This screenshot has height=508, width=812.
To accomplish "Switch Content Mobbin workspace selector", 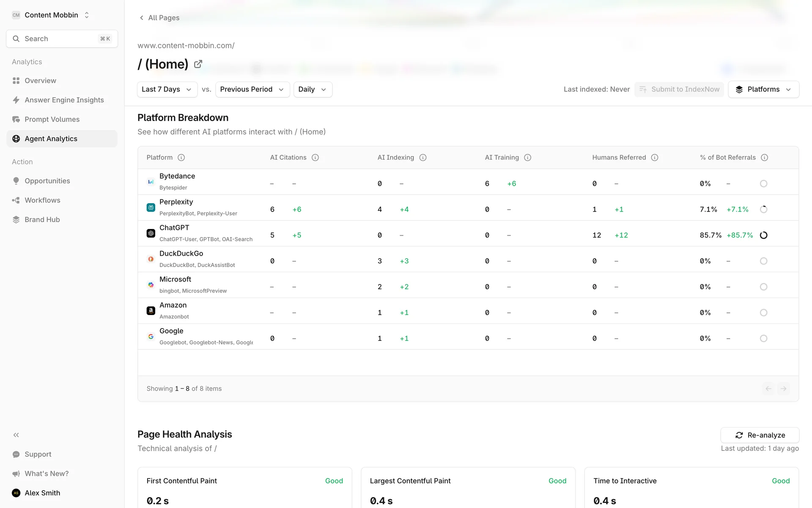I will 51,15.
